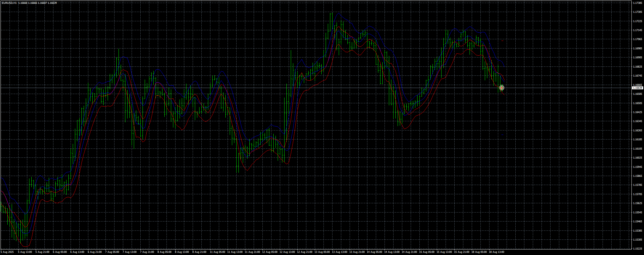Viewport: 644px width, 255px height.
Task: Click the '14 Aug 13:00' time label
Action: (x=392, y=252)
